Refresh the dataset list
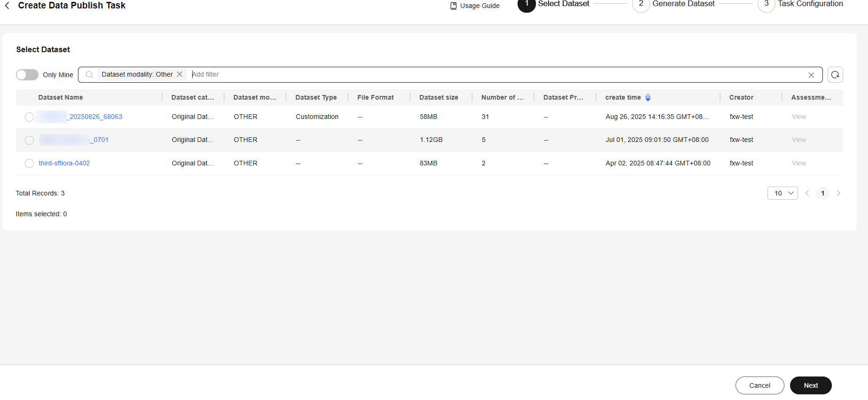868x400 pixels. 835,75
